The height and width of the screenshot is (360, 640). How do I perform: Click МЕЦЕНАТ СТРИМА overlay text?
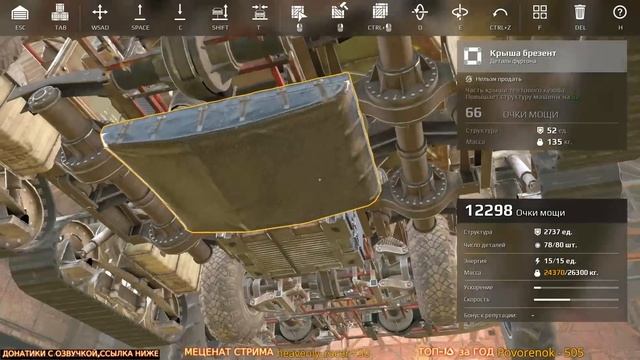[x=229, y=352]
